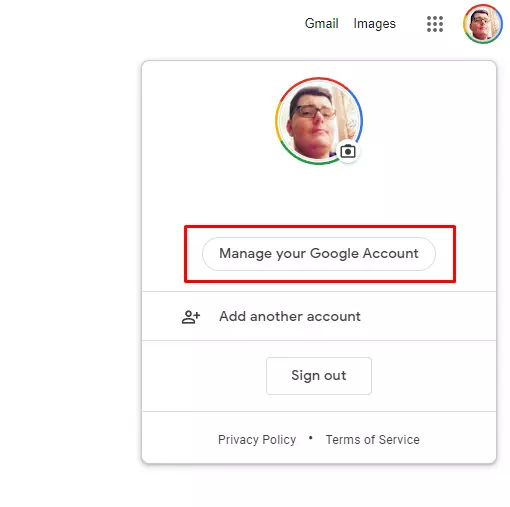The image size is (510, 507).
Task: Select the large profile picture in the account card
Action: tap(319, 121)
